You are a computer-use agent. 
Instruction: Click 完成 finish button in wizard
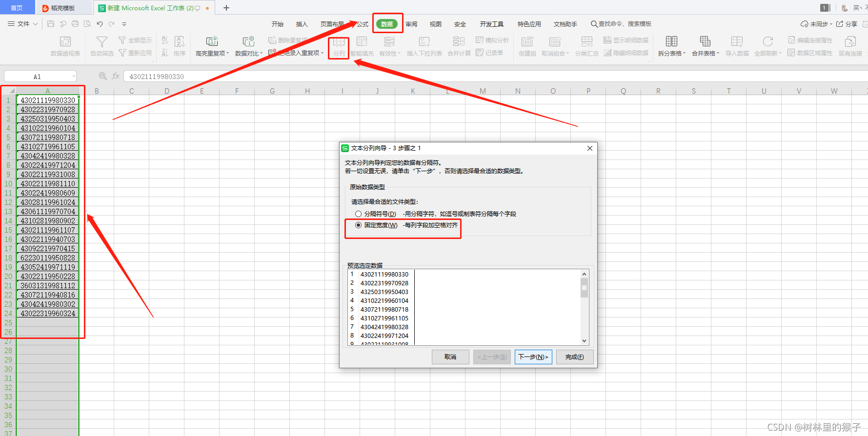(575, 357)
